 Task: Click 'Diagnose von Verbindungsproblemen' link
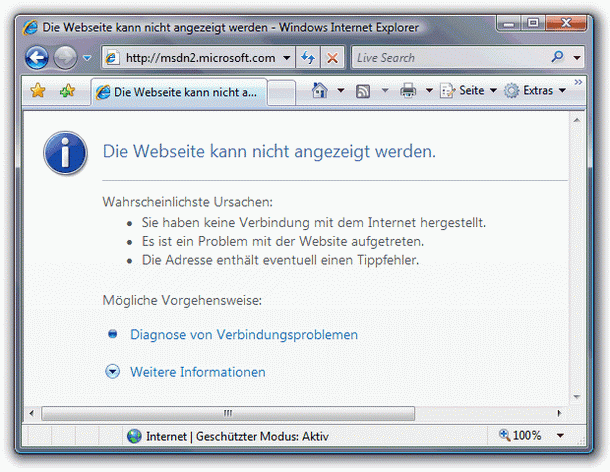(244, 335)
